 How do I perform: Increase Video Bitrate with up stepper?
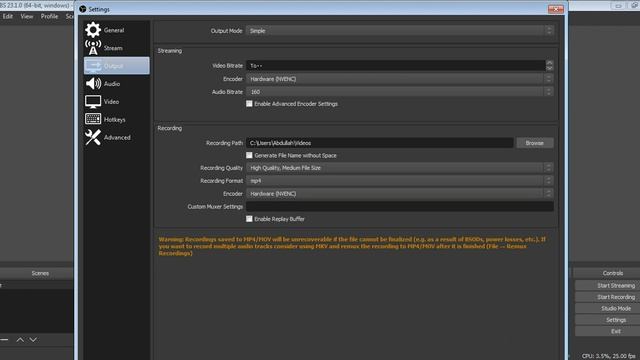[x=549, y=63]
